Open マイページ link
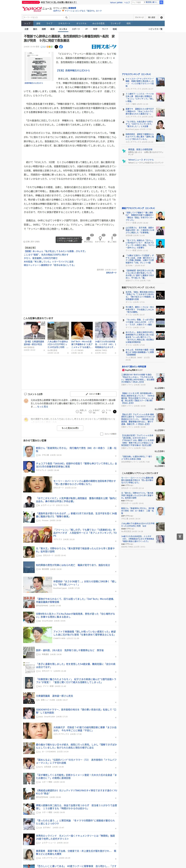186x868 pixels. (x=139, y=18)
